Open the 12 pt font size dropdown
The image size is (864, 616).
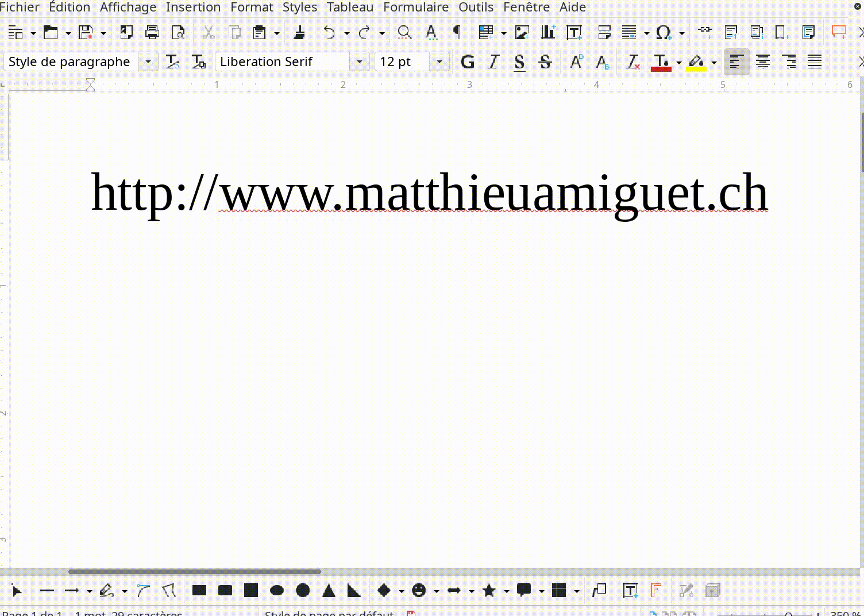click(x=439, y=61)
